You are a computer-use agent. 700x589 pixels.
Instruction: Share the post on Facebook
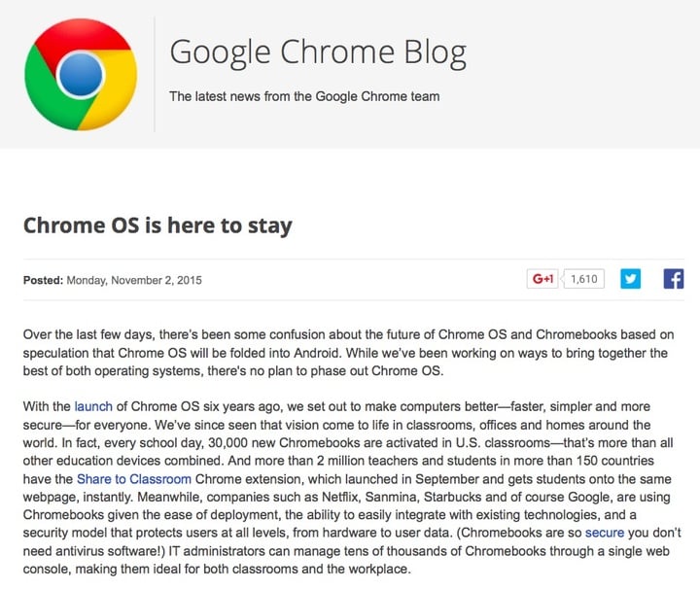point(673,280)
